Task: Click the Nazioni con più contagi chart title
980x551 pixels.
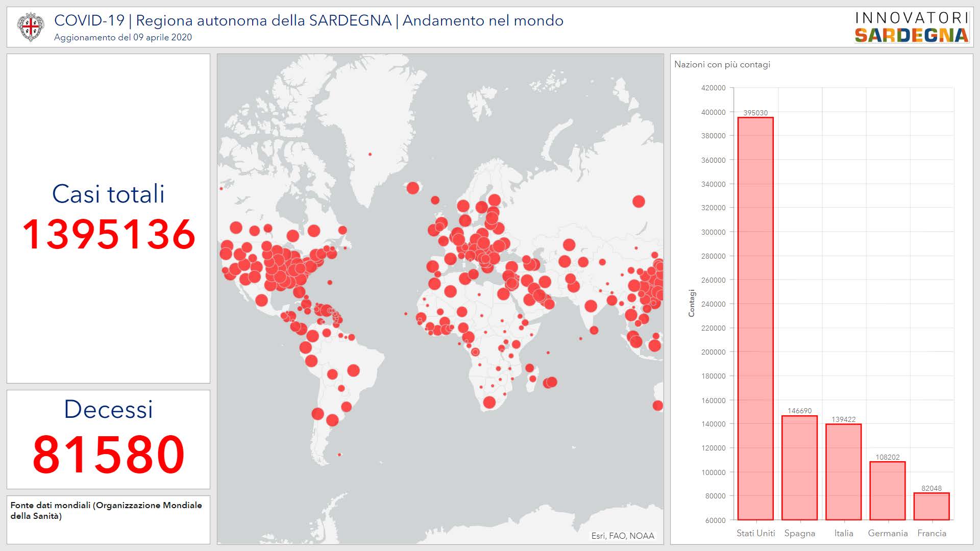Action: 722,64
